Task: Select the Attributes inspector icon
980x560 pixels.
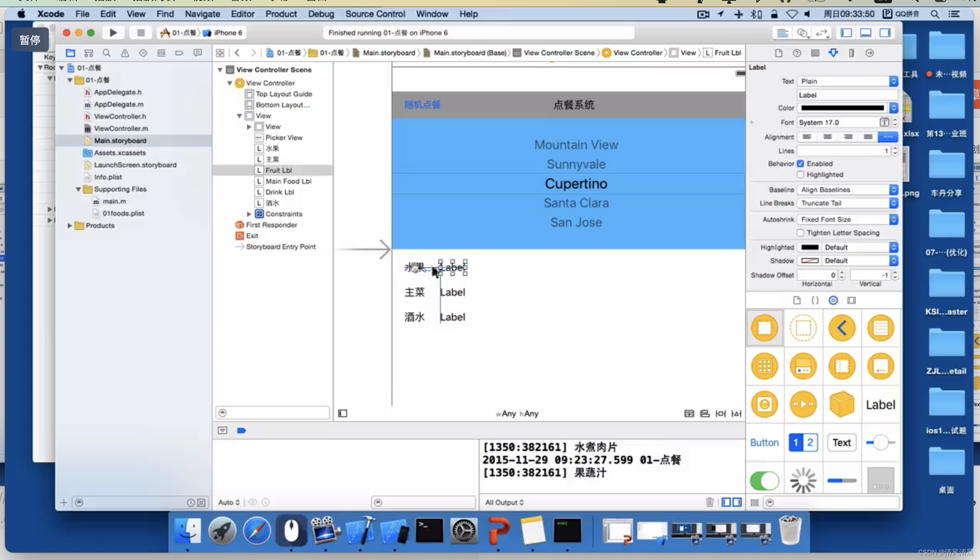Action: click(833, 52)
